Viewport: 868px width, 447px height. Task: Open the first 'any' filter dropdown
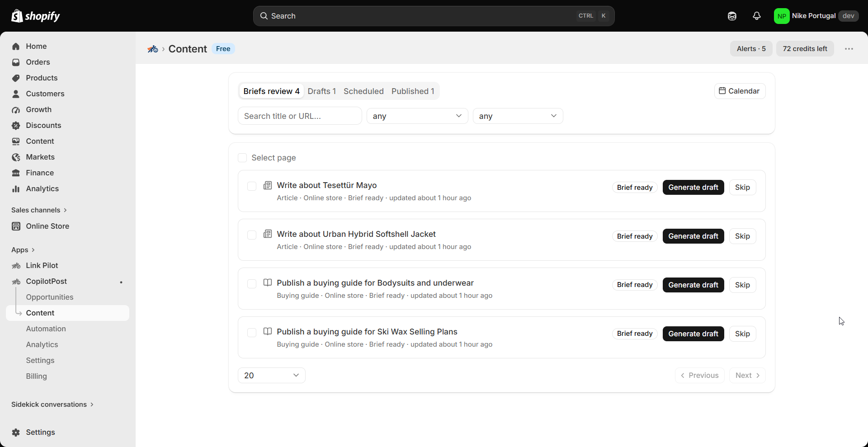pyautogui.click(x=417, y=116)
